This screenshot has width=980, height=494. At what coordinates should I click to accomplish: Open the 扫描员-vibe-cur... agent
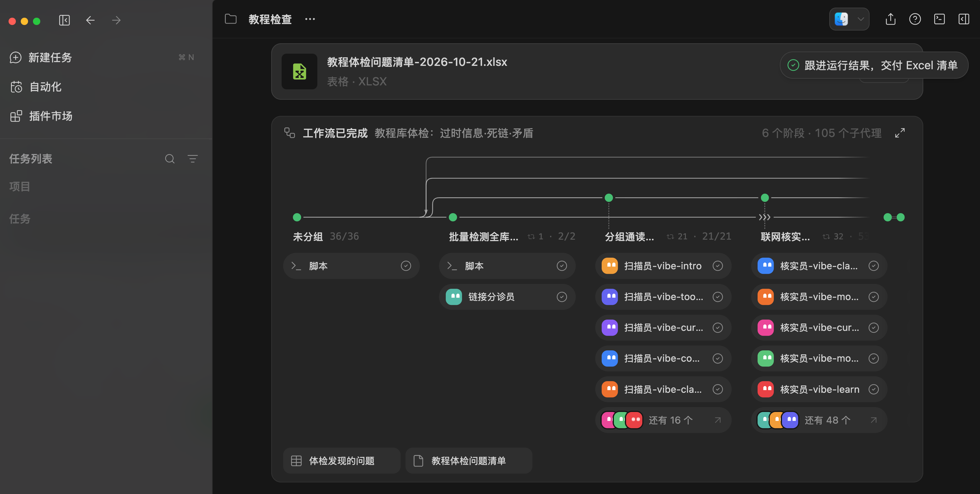pos(663,328)
